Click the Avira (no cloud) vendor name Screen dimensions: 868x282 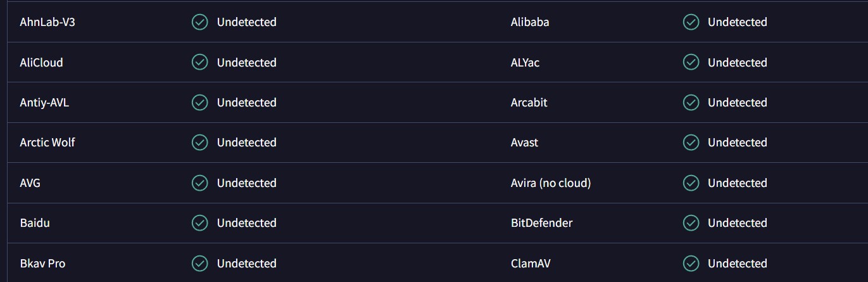(551, 183)
